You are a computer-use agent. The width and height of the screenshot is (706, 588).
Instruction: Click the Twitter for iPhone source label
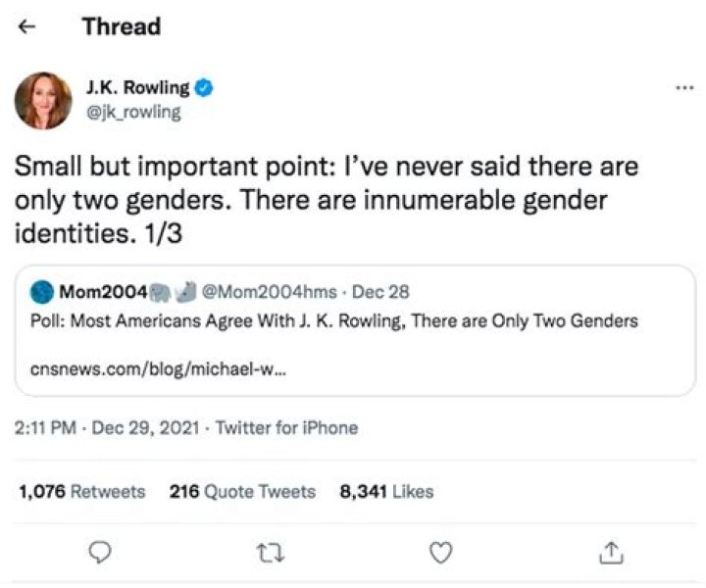coord(286,427)
